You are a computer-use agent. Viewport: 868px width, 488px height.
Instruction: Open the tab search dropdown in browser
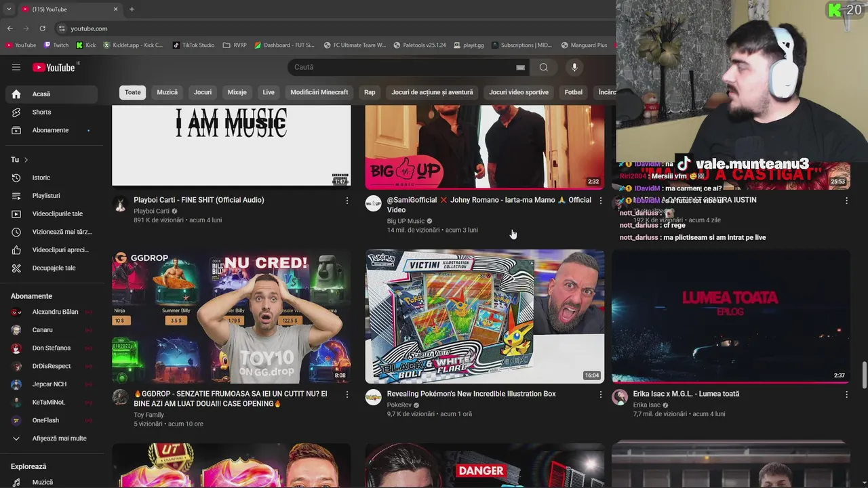tap(9, 9)
